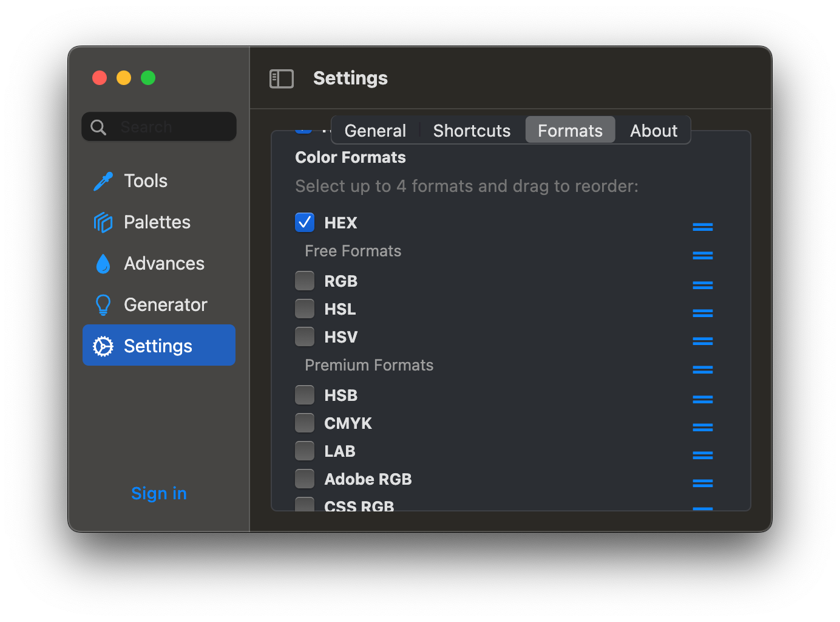The height and width of the screenshot is (622, 840).
Task: Click the Settings gear icon
Action: pos(103,346)
